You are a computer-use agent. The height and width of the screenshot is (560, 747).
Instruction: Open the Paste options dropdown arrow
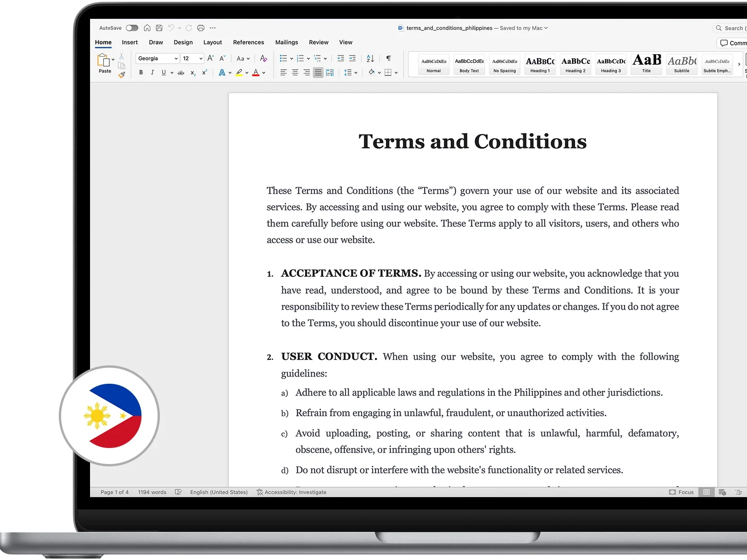coord(113,60)
